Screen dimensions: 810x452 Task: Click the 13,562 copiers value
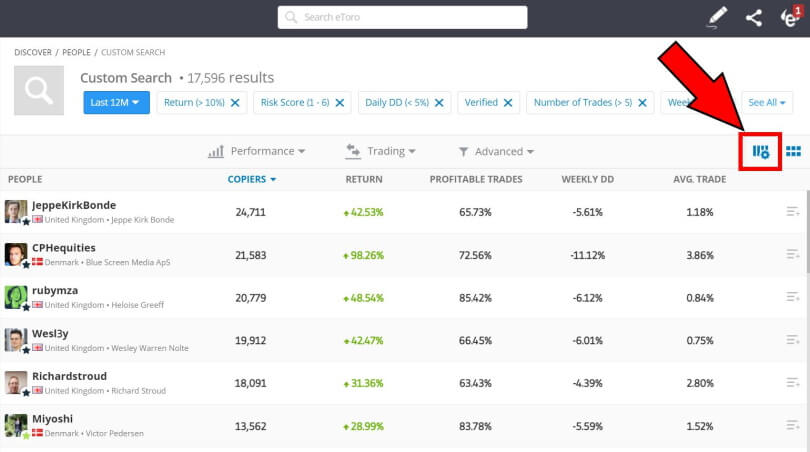[x=251, y=426]
